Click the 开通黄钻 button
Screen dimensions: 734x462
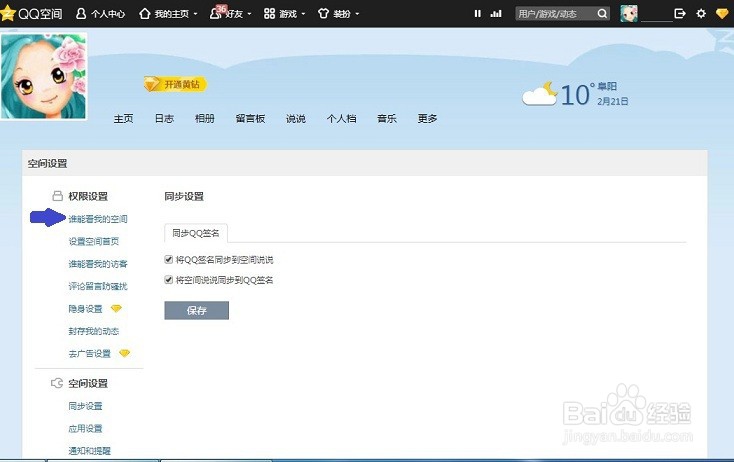pos(176,84)
